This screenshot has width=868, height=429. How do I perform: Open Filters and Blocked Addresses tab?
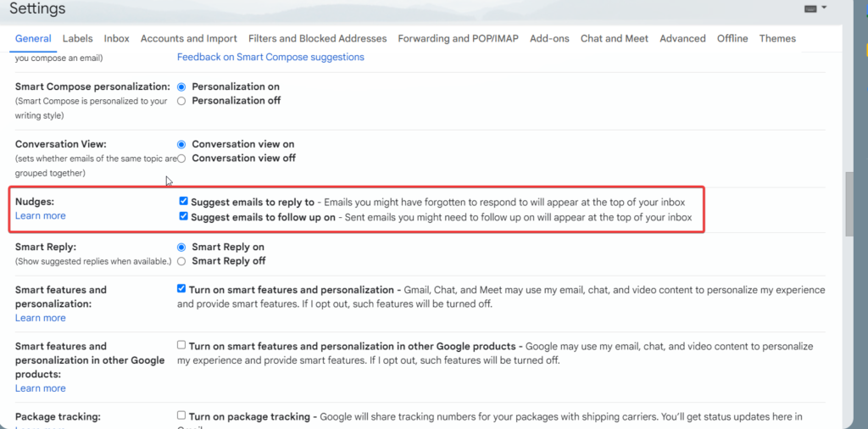[317, 39]
